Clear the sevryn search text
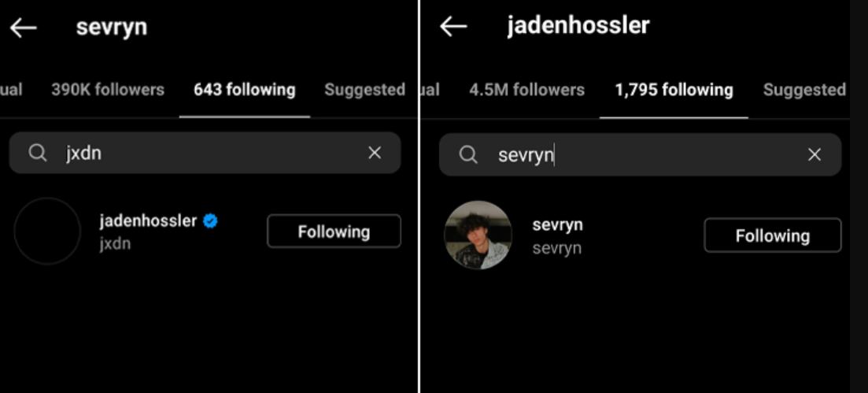 click(814, 154)
